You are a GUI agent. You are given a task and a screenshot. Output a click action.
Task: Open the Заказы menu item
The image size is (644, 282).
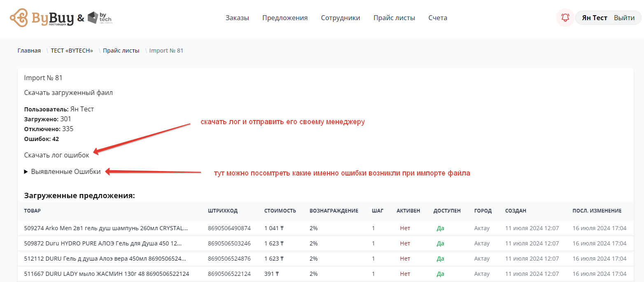pos(237,18)
